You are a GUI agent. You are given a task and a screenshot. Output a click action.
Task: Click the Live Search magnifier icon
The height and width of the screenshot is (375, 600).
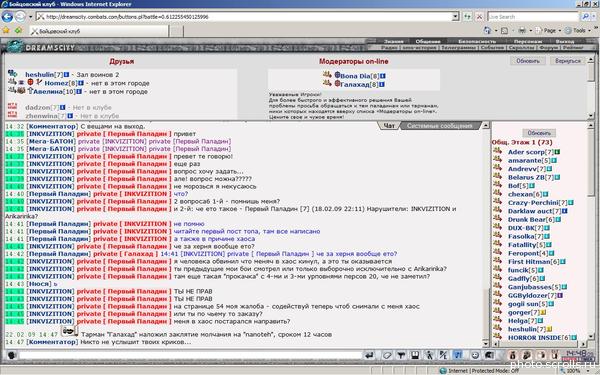pyautogui.click(x=585, y=17)
